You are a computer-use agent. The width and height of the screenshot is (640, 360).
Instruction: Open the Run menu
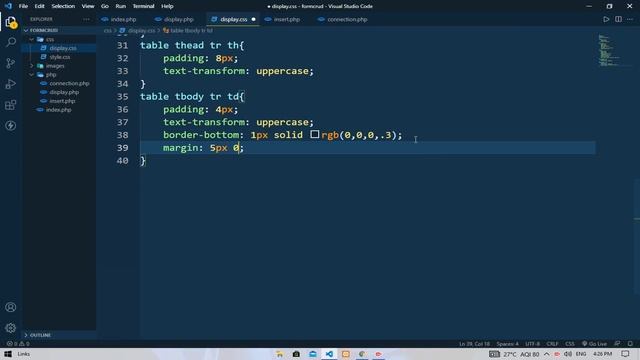pos(120,6)
